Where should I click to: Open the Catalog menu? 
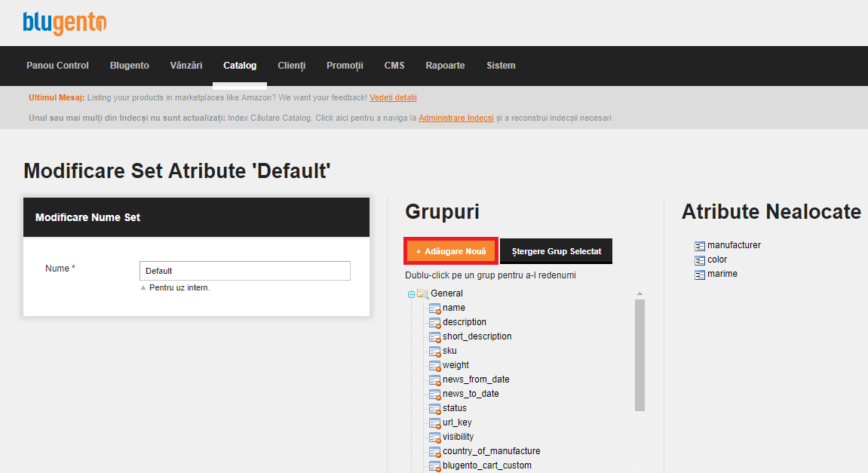coord(240,66)
